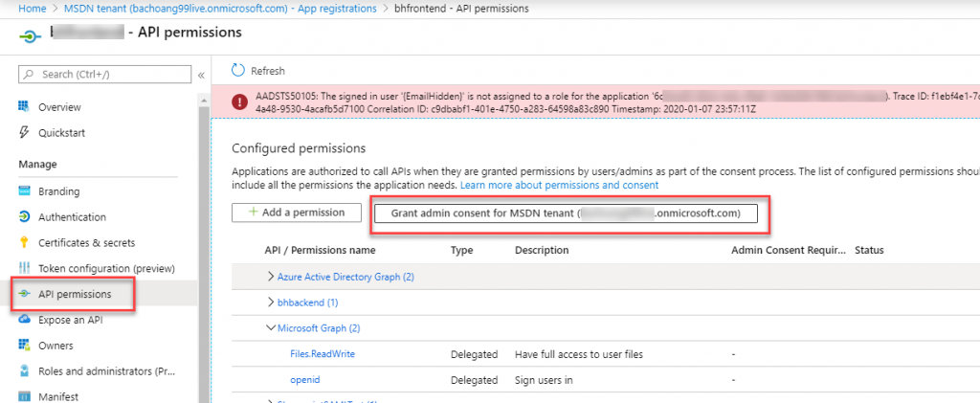Click the Delegated type in Files.ReadWrite row
Image resolution: width=980 pixels, height=403 pixels.
point(475,354)
